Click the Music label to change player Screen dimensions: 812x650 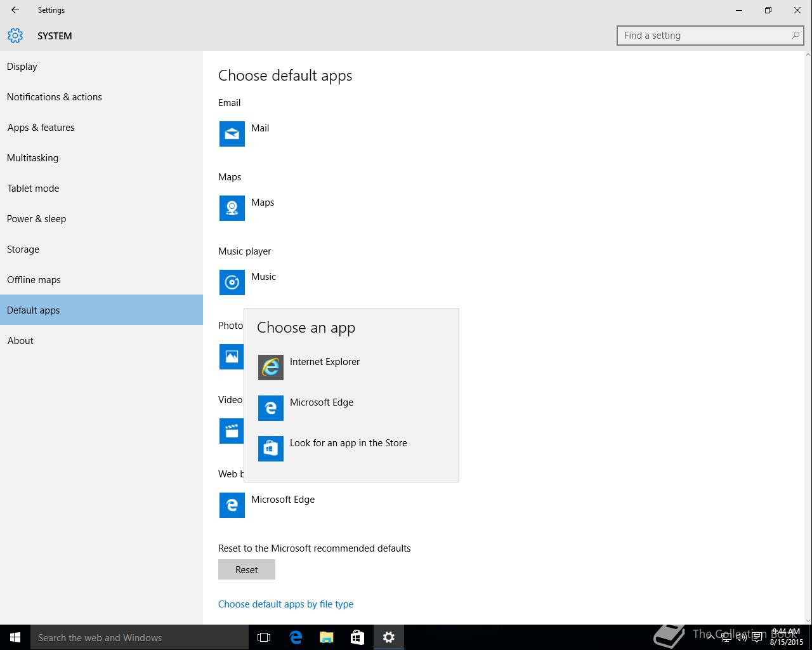click(x=263, y=276)
